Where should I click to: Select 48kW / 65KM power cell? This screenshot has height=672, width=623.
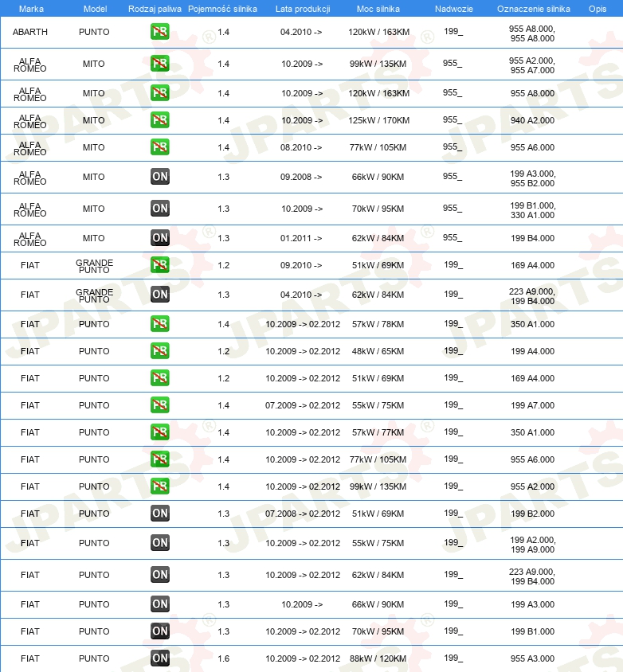click(x=378, y=351)
